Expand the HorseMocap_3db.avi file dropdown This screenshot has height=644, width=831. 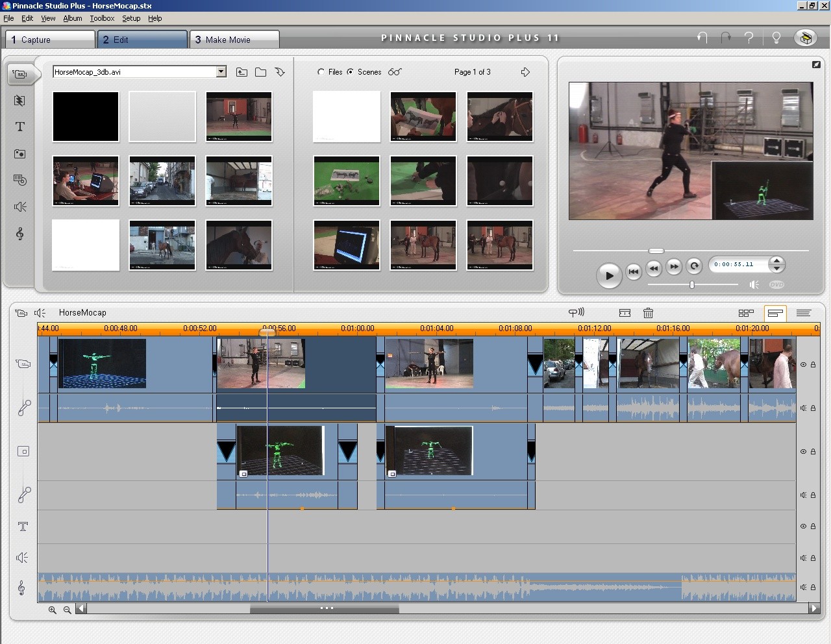[221, 72]
